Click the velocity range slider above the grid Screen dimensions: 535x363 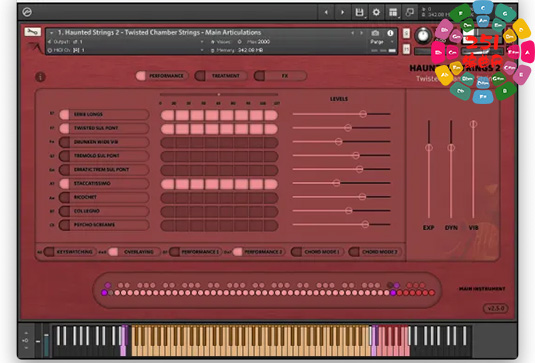pyautogui.click(x=219, y=95)
